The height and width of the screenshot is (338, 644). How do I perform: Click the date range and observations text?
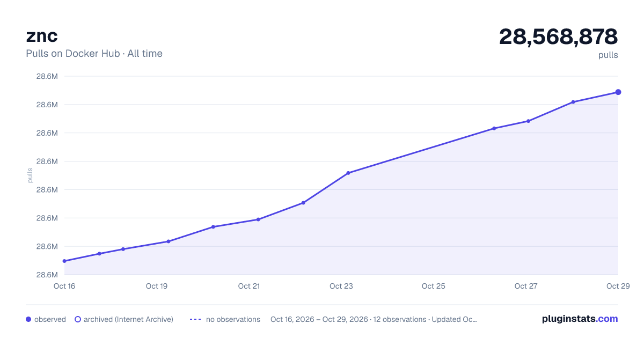(374, 319)
